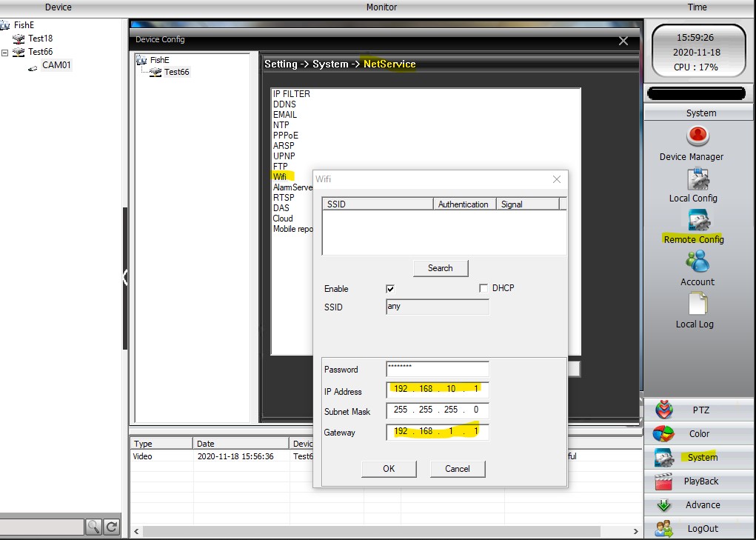Screen dimensions: 756x540
Task: Click the magnifier search icon
Action: [x=93, y=527]
